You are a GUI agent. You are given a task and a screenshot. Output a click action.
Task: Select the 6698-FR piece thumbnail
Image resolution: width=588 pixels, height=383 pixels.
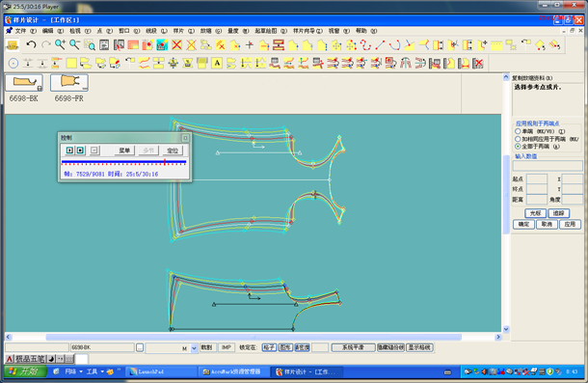pyautogui.click(x=69, y=89)
